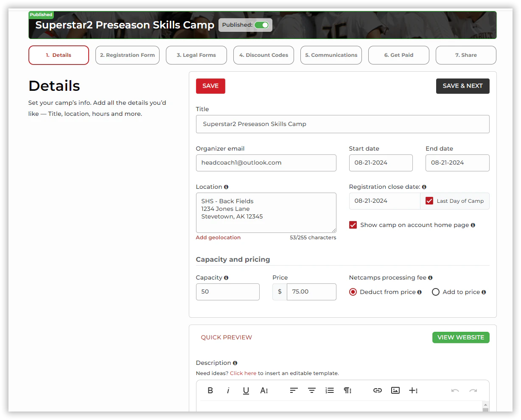Click inside the Organizer email field

click(x=266, y=163)
